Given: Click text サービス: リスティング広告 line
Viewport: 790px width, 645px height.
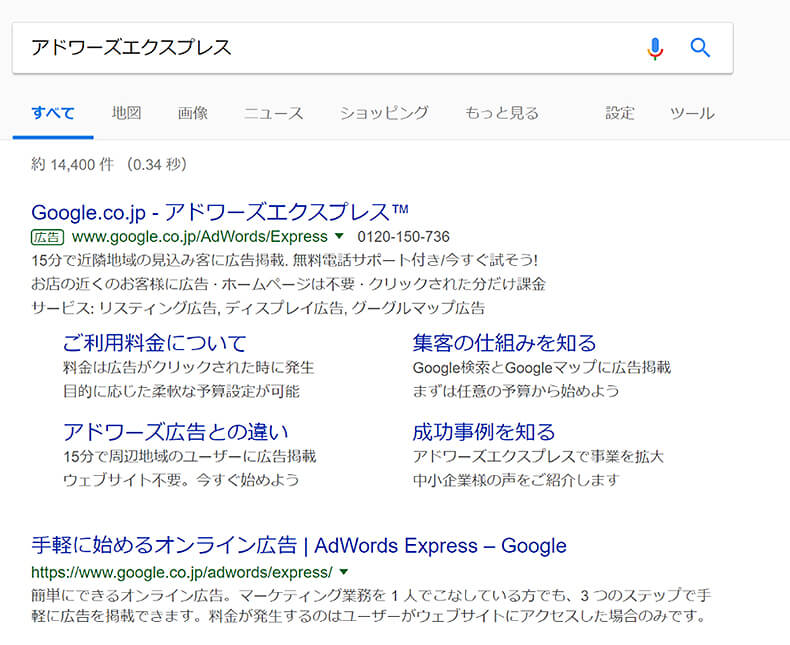Looking at the screenshot, I should point(258,307).
